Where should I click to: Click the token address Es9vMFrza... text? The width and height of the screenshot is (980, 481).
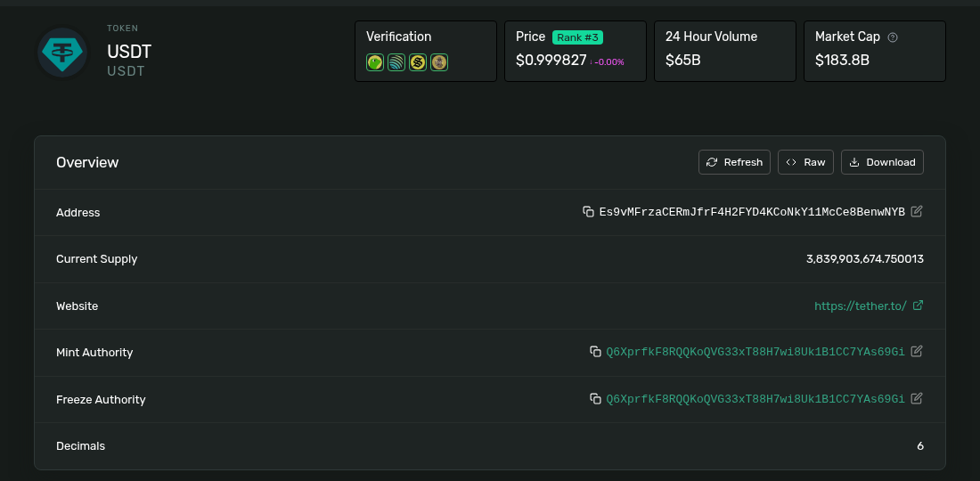click(752, 212)
